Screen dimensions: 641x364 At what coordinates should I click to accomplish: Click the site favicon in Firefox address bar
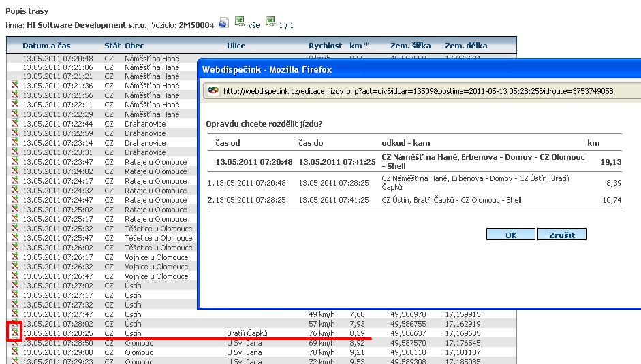(213, 90)
